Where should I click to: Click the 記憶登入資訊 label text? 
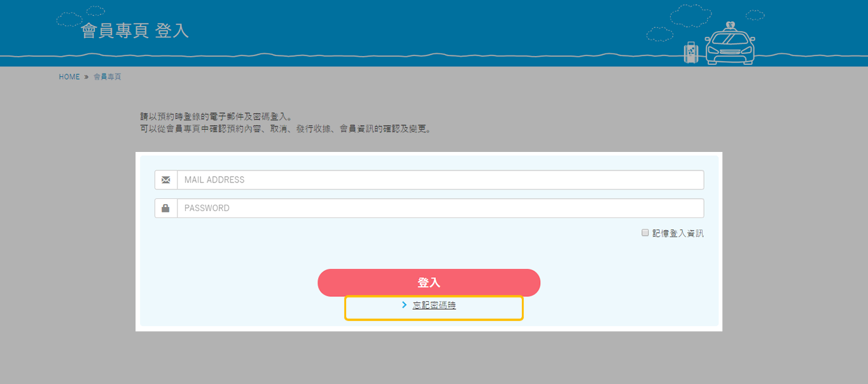coord(678,233)
